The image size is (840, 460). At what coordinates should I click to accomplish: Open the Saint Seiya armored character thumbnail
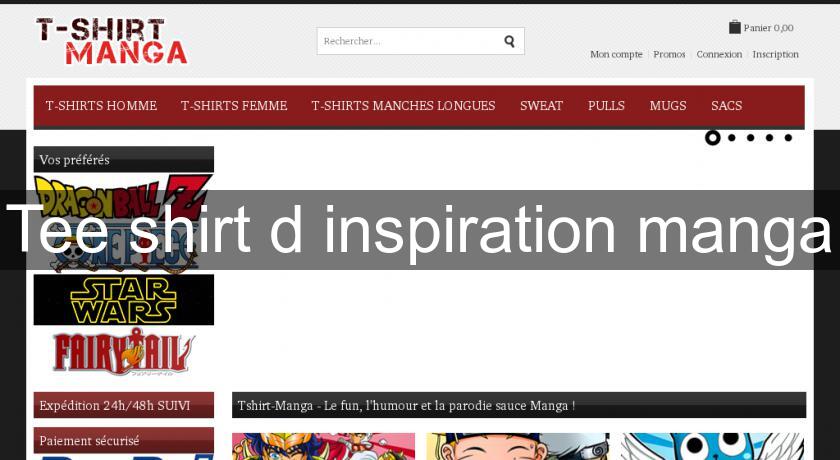[x=323, y=447]
